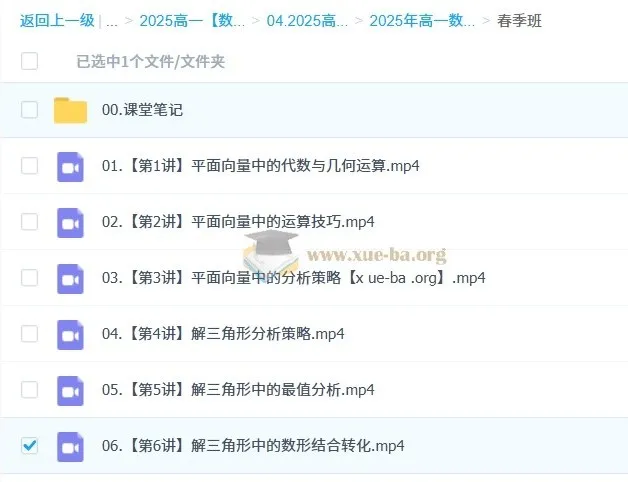Toggle the select-all checkbox in header
This screenshot has width=628, height=482.
pos(29,61)
